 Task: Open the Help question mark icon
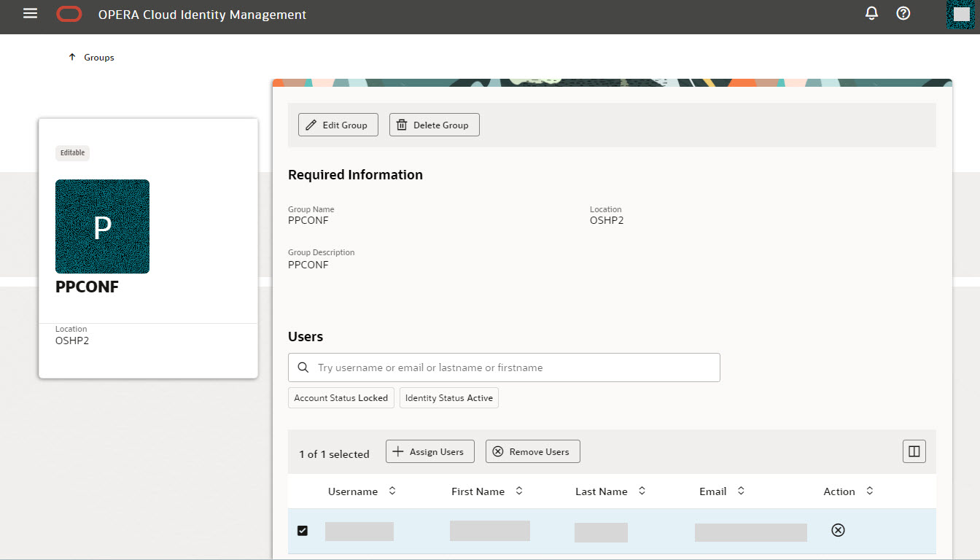pyautogui.click(x=903, y=13)
